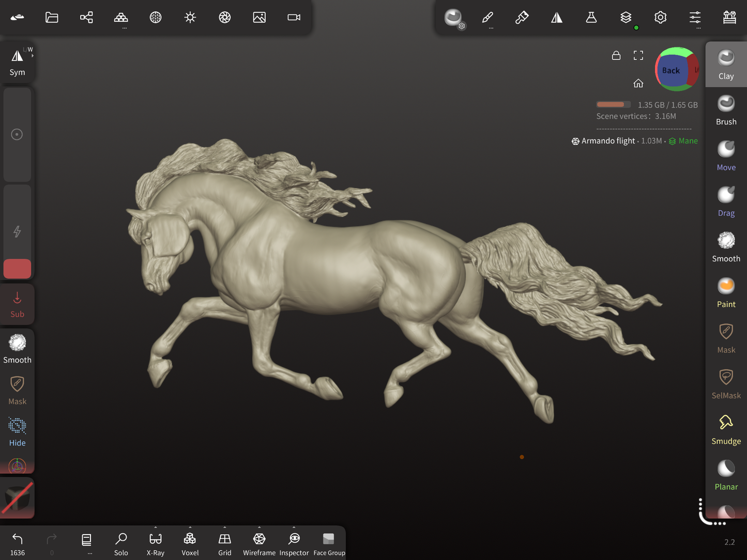Select the SelMask tool
Screen dimensions: 747x560
726,384
